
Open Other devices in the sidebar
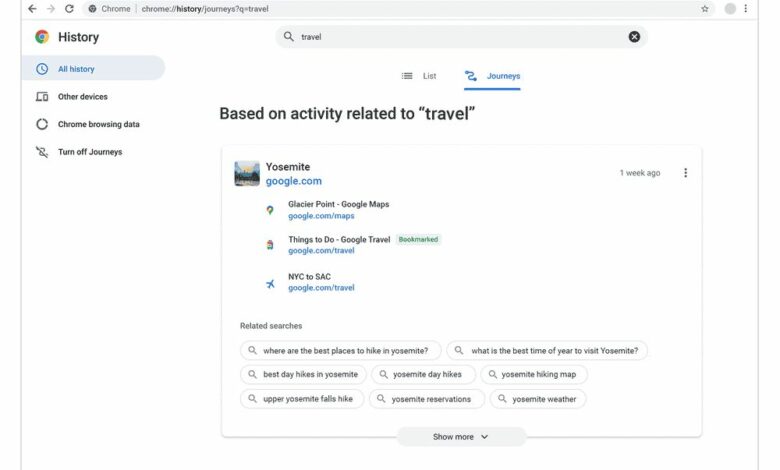pyautogui.click(x=82, y=97)
